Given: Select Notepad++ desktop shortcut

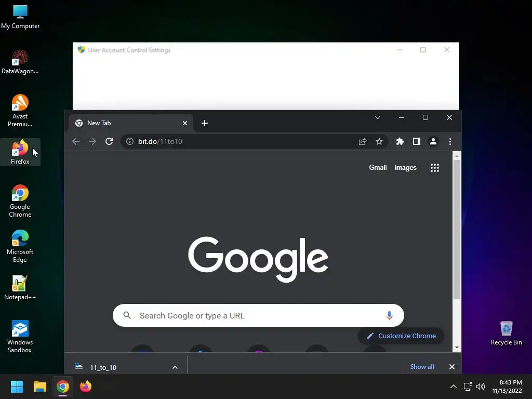Looking at the screenshot, I should (20, 288).
